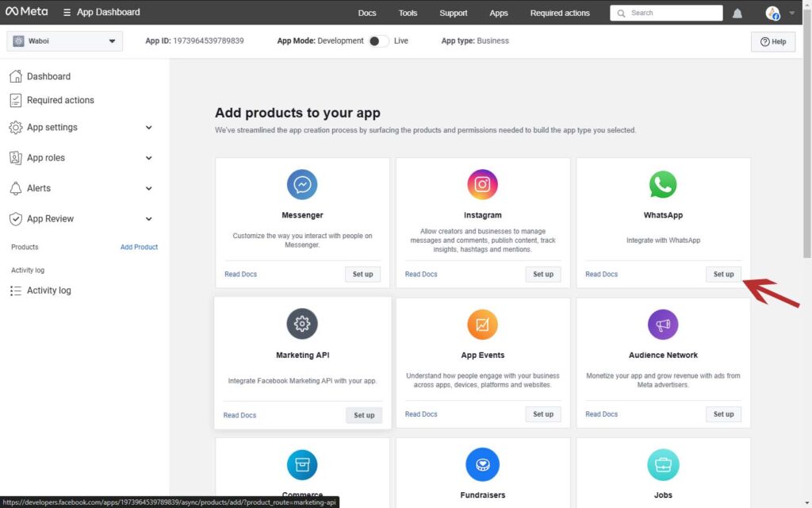The image size is (812, 508).
Task: Click the Instagram product icon
Action: pyautogui.click(x=482, y=184)
